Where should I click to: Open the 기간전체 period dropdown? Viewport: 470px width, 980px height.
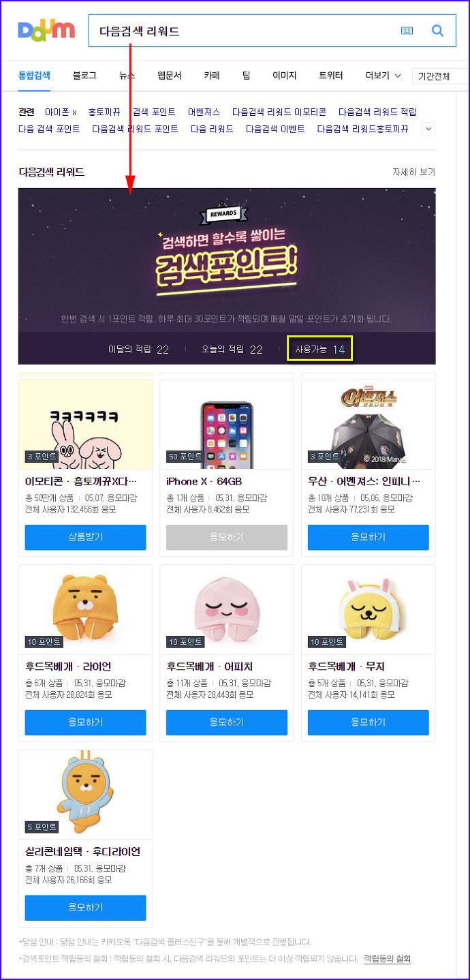point(441,76)
